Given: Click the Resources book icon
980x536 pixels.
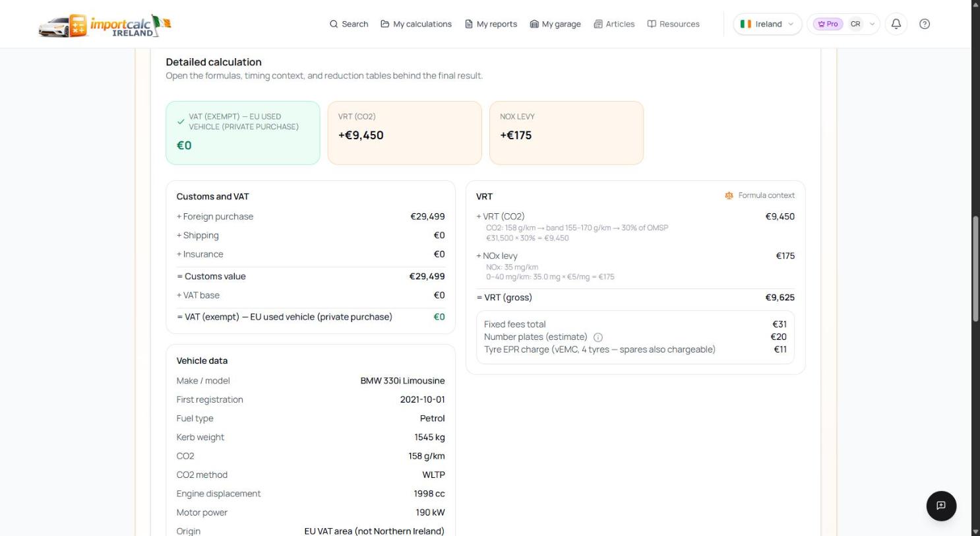Looking at the screenshot, I should point(652,24).
